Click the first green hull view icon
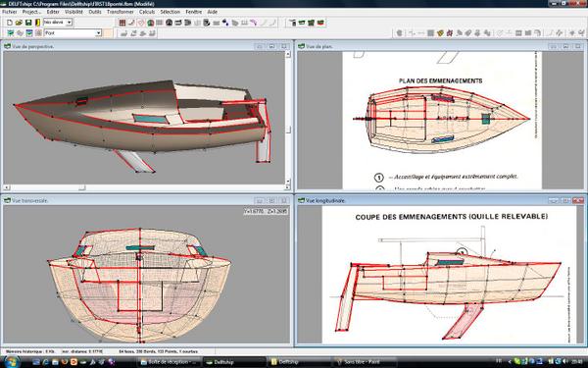 pos(302,23)
